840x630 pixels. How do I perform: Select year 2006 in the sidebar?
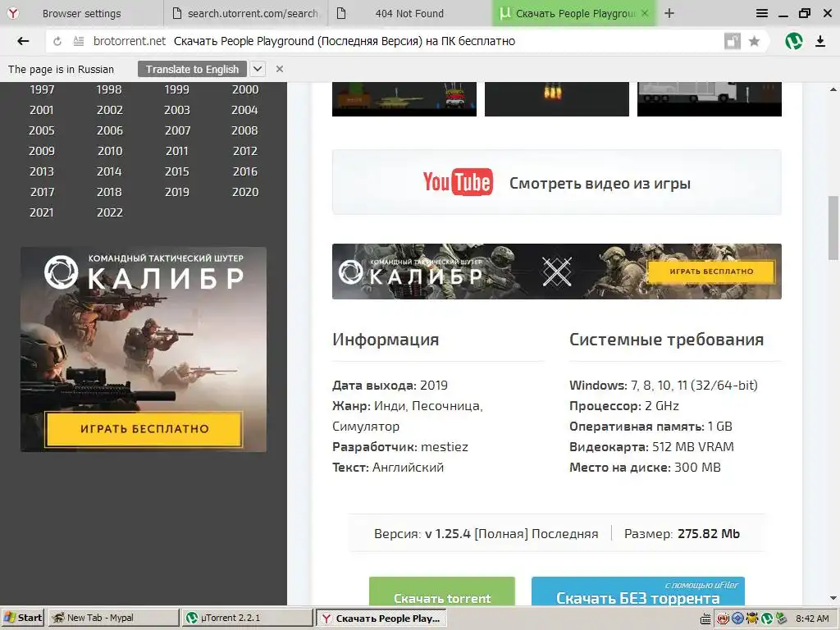110,130
